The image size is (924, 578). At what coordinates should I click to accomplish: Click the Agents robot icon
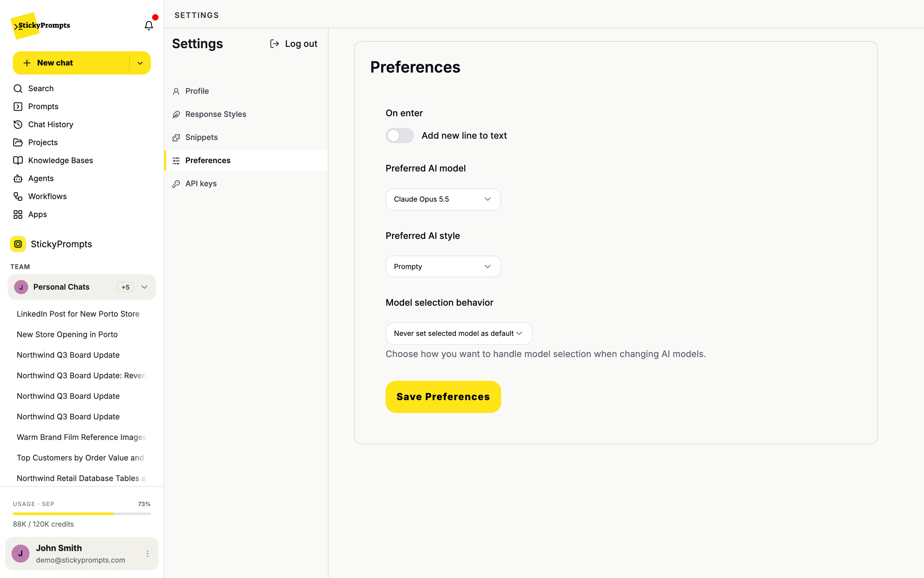click(x=18, y=179)
